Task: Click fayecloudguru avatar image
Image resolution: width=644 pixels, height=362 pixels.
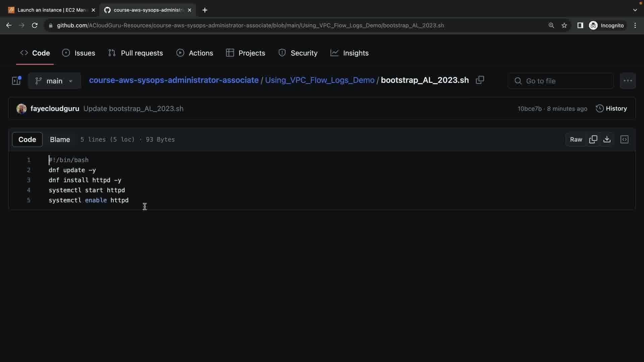Action: coord(21,109)
